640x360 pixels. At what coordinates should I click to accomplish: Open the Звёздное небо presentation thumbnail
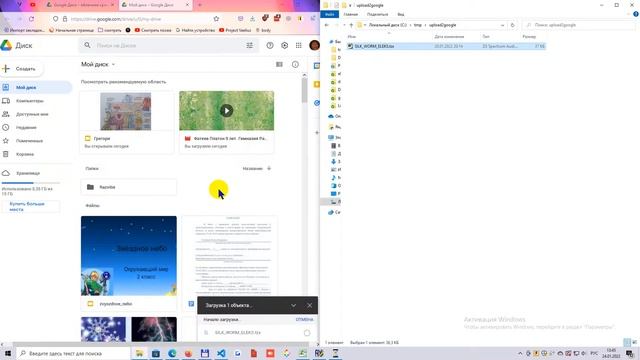tap(129, 256)
